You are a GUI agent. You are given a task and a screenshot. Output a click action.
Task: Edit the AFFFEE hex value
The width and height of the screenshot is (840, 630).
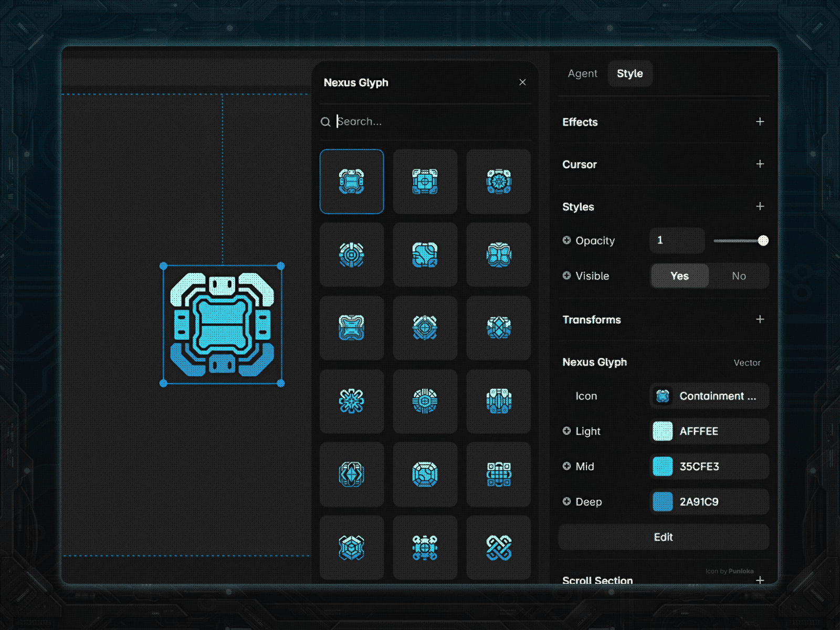[699, 431]
